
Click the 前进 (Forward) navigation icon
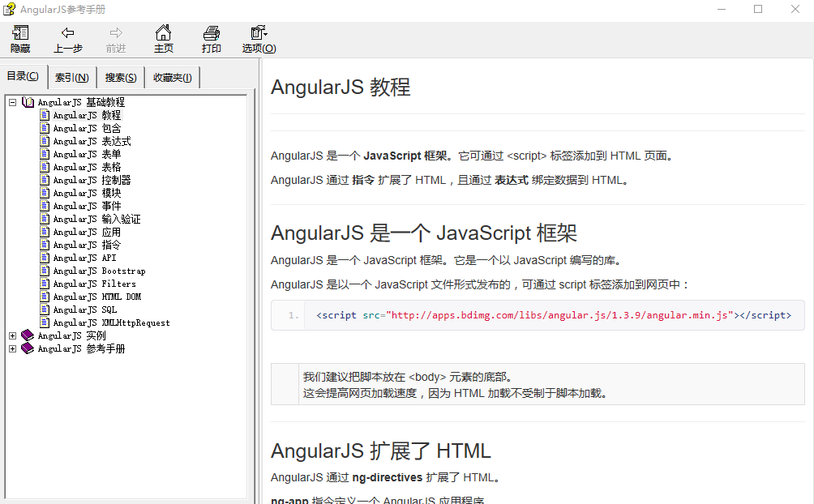pos(115,38)
